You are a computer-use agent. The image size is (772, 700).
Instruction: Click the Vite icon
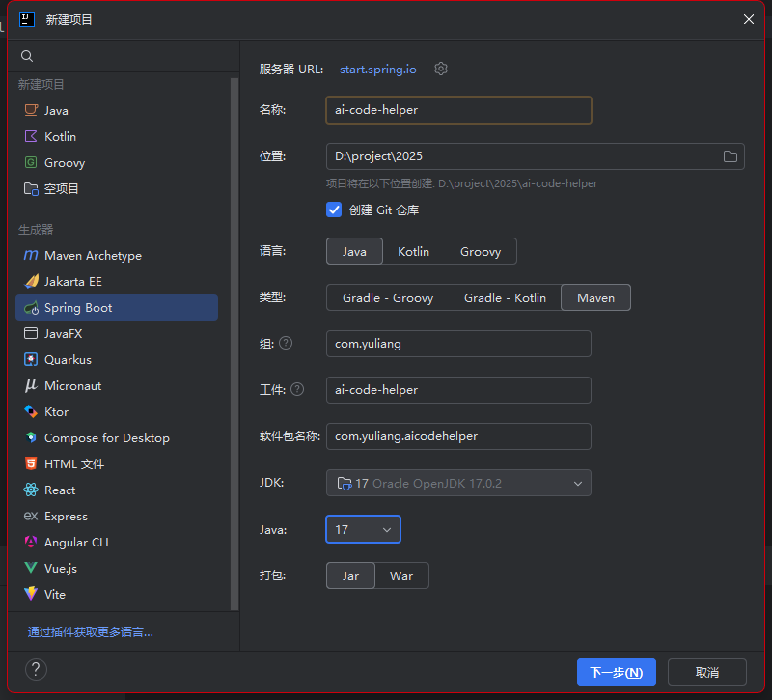click(31, 594)
